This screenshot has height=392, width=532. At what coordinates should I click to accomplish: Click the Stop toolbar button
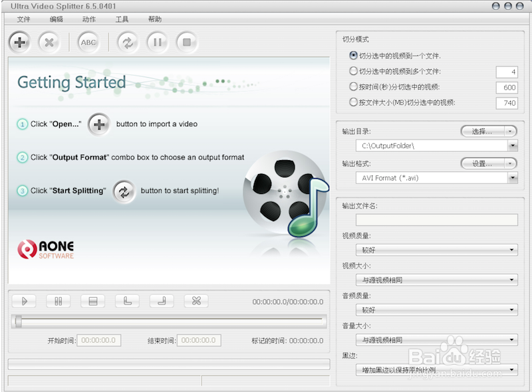click(187, 43)
